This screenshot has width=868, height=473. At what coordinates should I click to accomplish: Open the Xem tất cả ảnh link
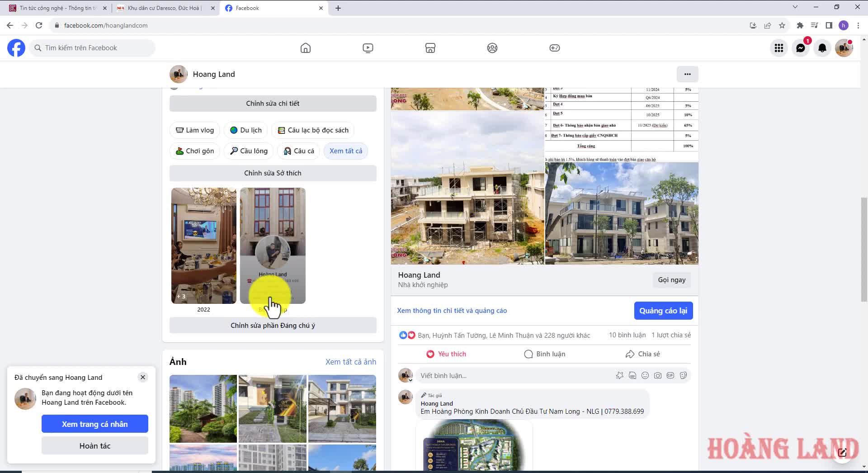click(x=351, y=362)
